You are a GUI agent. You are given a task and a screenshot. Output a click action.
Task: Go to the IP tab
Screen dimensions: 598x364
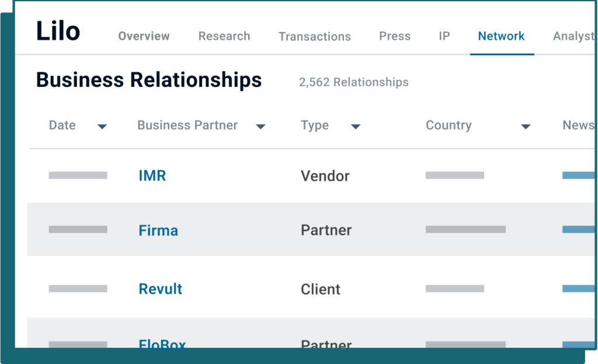point(444,36)
